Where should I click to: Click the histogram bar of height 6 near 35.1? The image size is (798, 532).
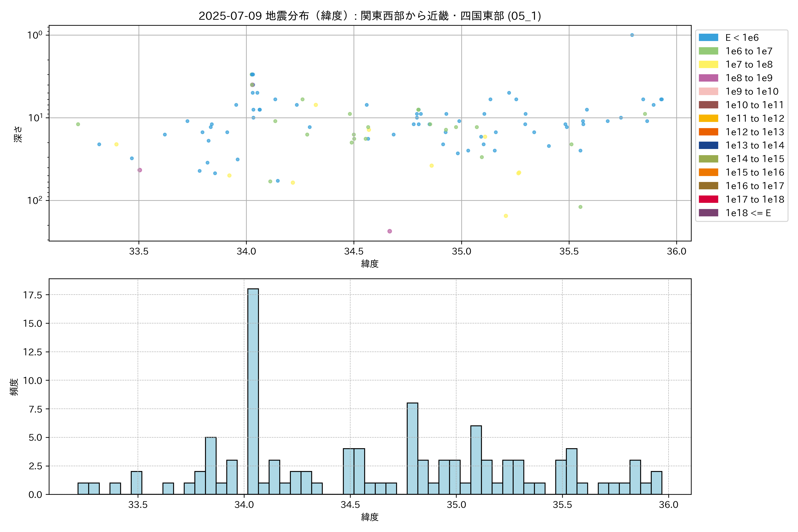tap(476, 460)
